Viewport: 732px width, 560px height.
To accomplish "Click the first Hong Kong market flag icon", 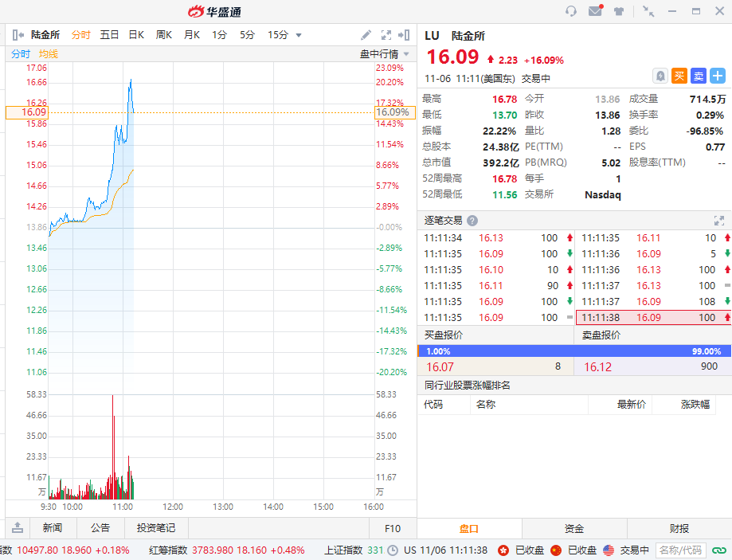I will coord(503,550).
